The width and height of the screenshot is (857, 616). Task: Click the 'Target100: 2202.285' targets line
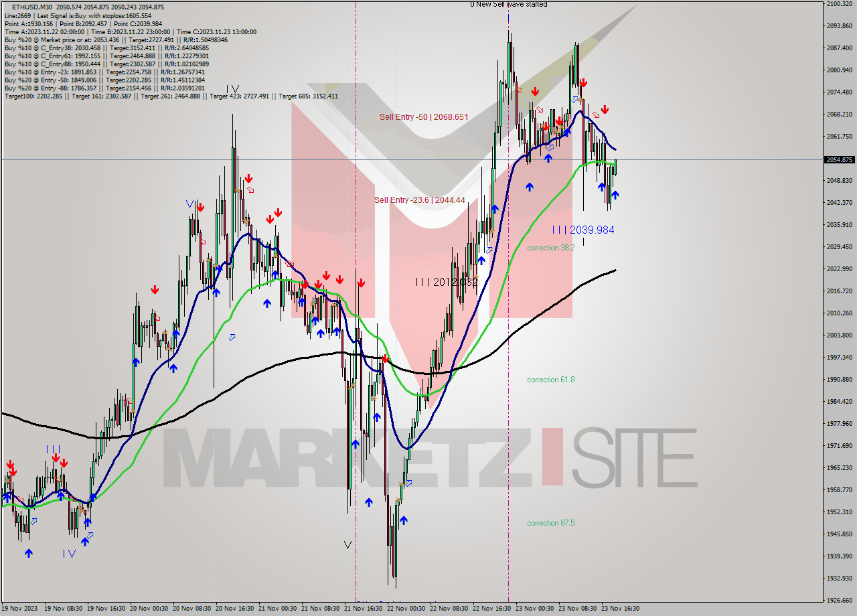(x=171, y=96)
